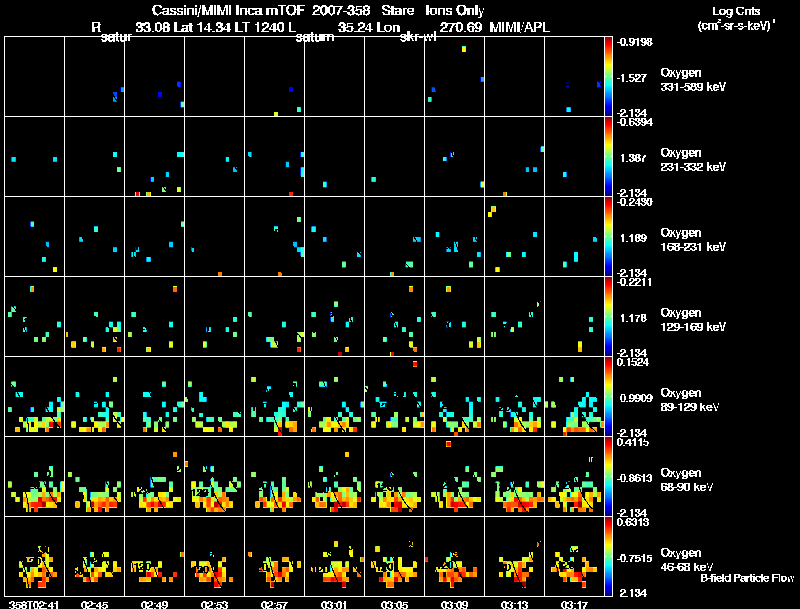This screenshot has height=609, width=800.
Task: Select the Oxygen 46-68 keV panel at 02:41
Action: [x=35, y=556]
